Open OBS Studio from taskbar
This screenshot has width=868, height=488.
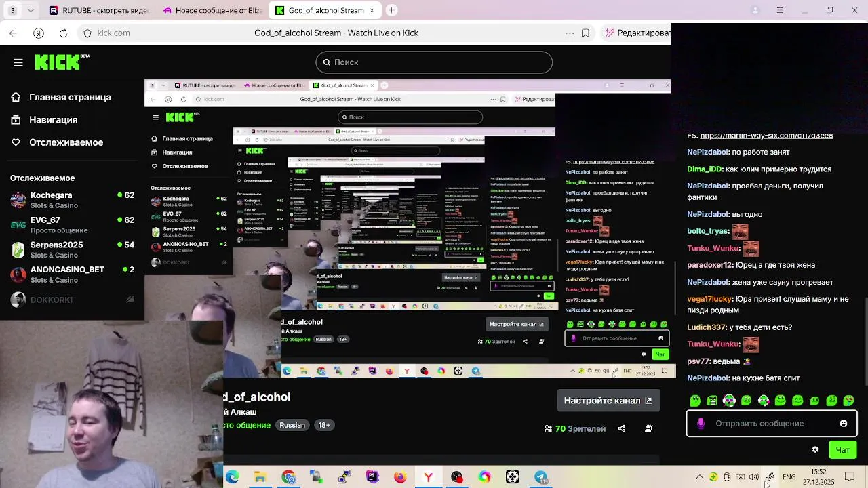pos(456,477)
